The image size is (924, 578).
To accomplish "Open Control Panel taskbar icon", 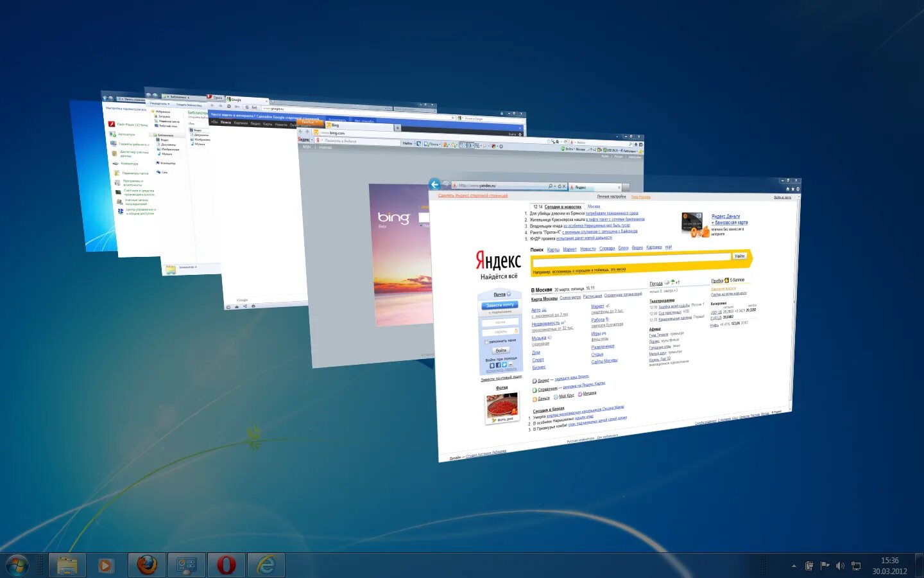I will pos(187,565).
